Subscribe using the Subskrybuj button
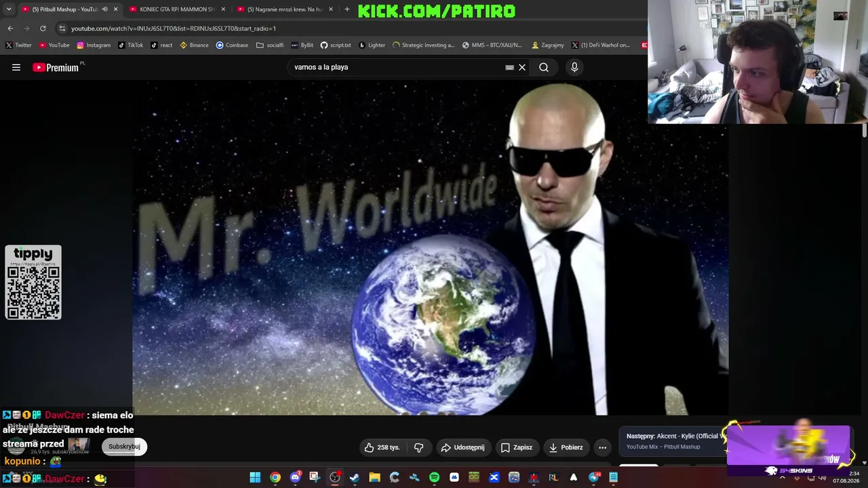 coord(124,447)
